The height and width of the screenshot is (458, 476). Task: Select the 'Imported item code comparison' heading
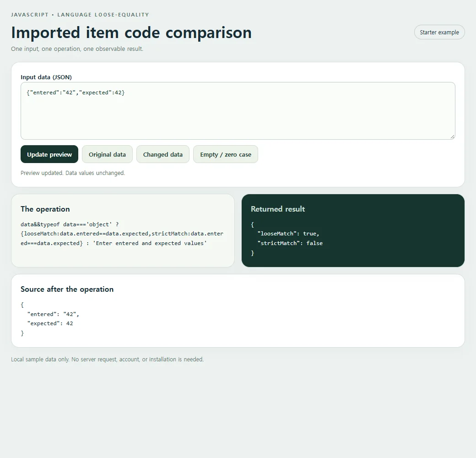[131, 33]
